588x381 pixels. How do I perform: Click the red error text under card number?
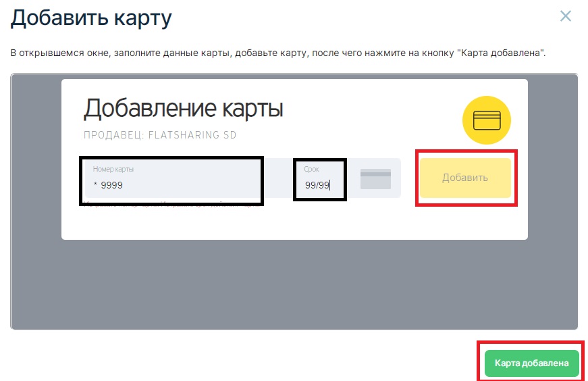tap(169, 203)
